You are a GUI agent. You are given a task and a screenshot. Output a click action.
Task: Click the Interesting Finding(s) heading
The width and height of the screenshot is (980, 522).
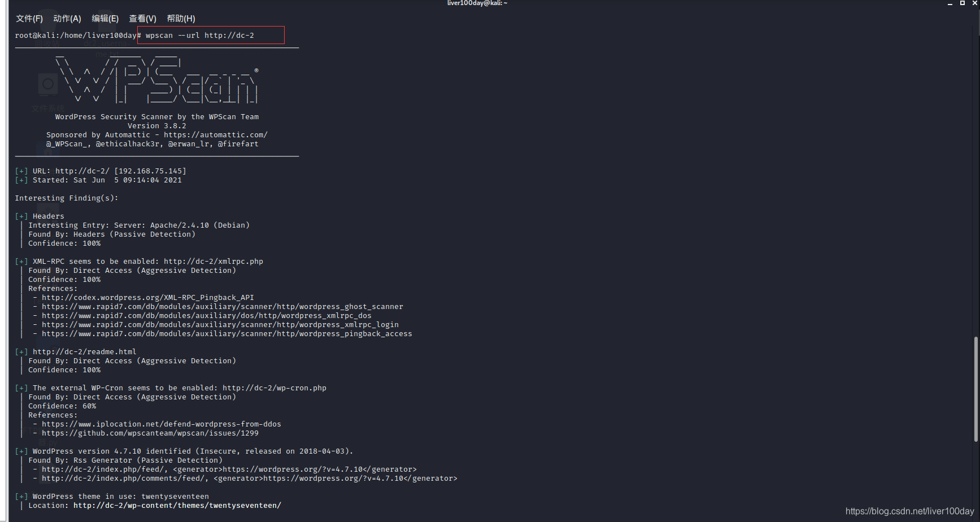[67, 198]
